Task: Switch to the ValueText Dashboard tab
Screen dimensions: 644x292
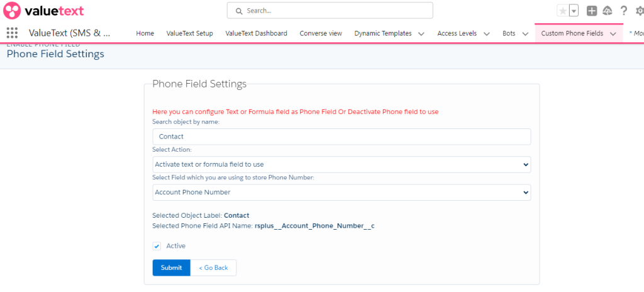Action: coord(256,33)
